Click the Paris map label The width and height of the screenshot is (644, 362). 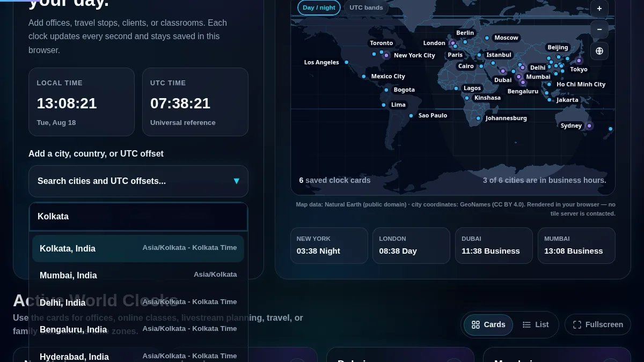[x=455, y=55]
